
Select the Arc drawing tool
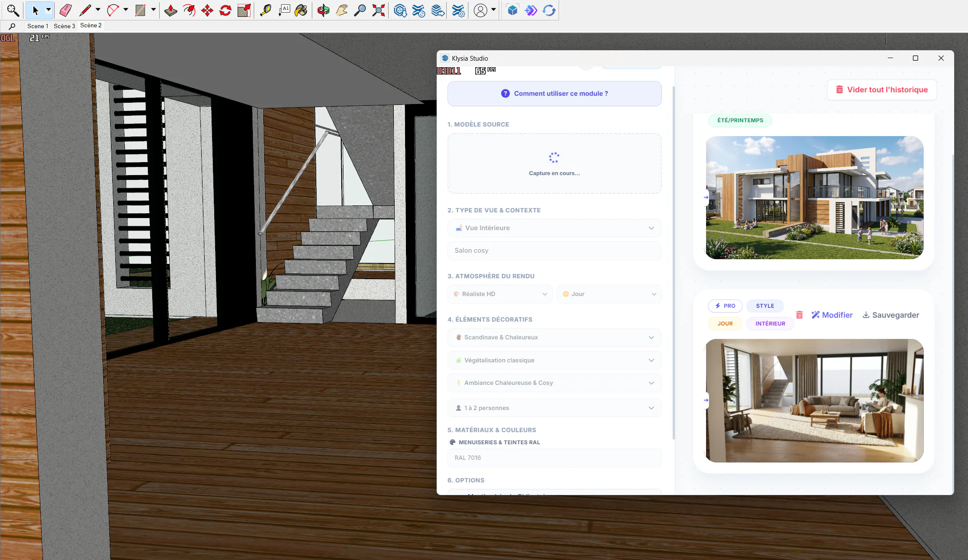point(113,10)
